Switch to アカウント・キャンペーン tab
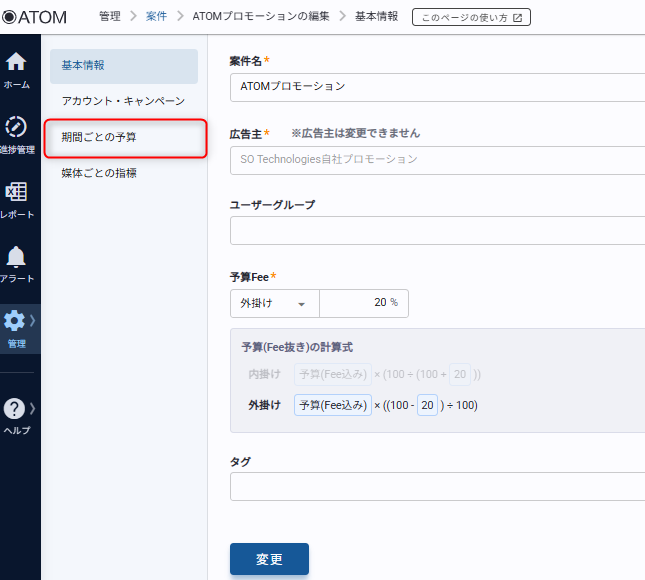Viewport: 645px width, 580px height. [x=124, y=101]
